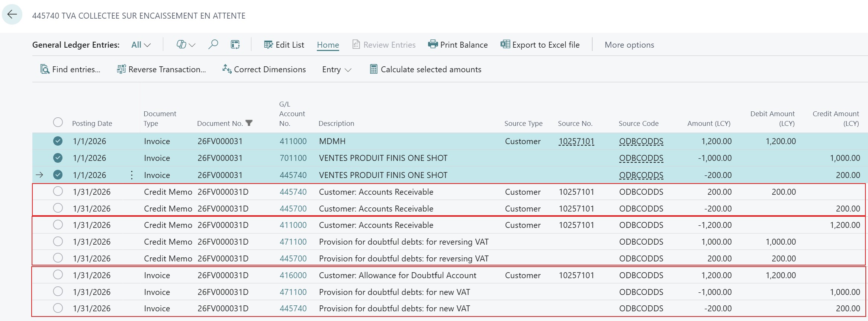Expand the All views dropdown
868x321 pixels.
point(141,45)
